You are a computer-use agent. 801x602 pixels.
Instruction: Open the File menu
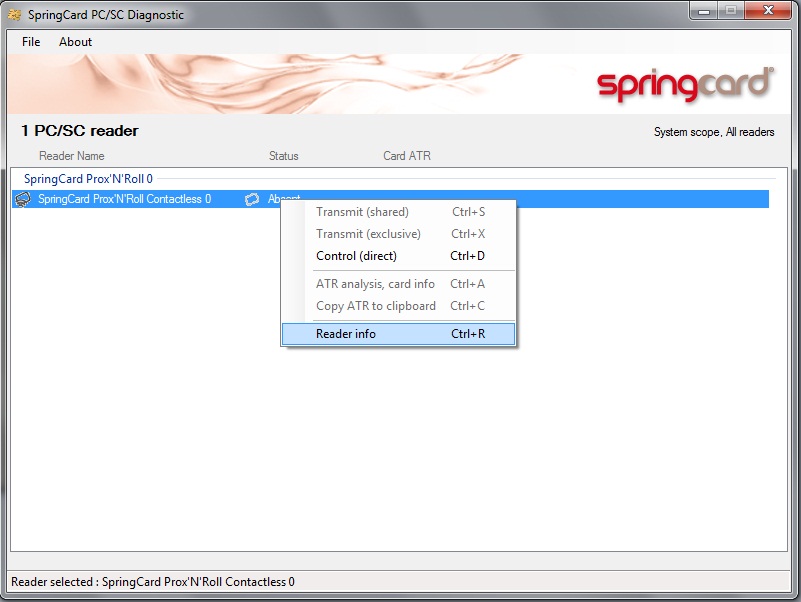[31, 42]
